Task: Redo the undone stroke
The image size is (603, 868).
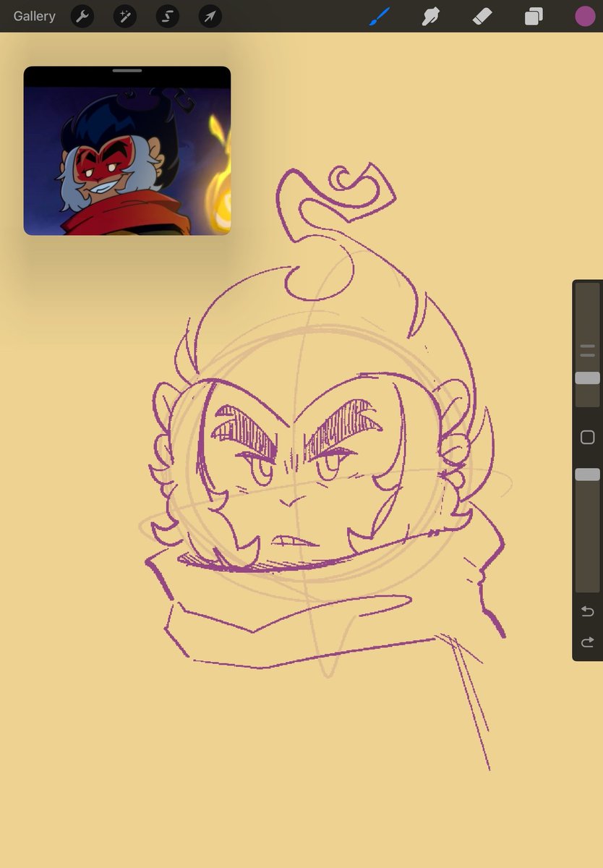Action: point(587,642)
